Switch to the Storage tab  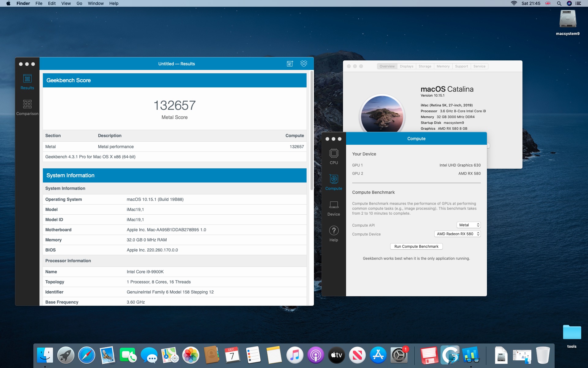[x=425, y=66]
